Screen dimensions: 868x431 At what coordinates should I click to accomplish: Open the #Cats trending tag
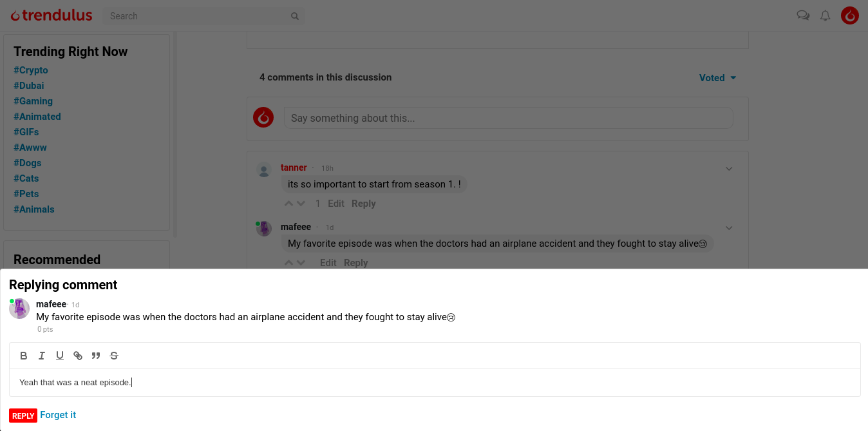tap(26, 178)
